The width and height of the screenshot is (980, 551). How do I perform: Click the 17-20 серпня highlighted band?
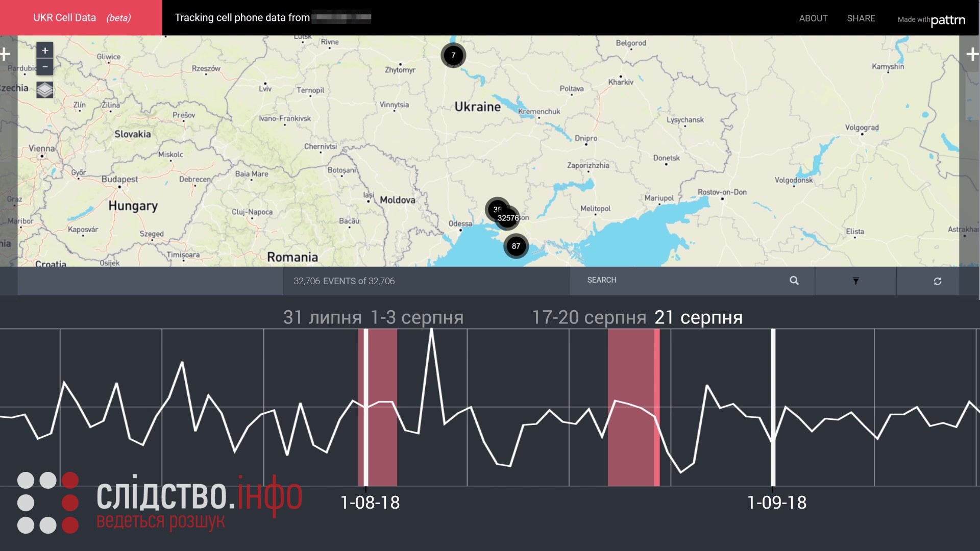point(631,407)
